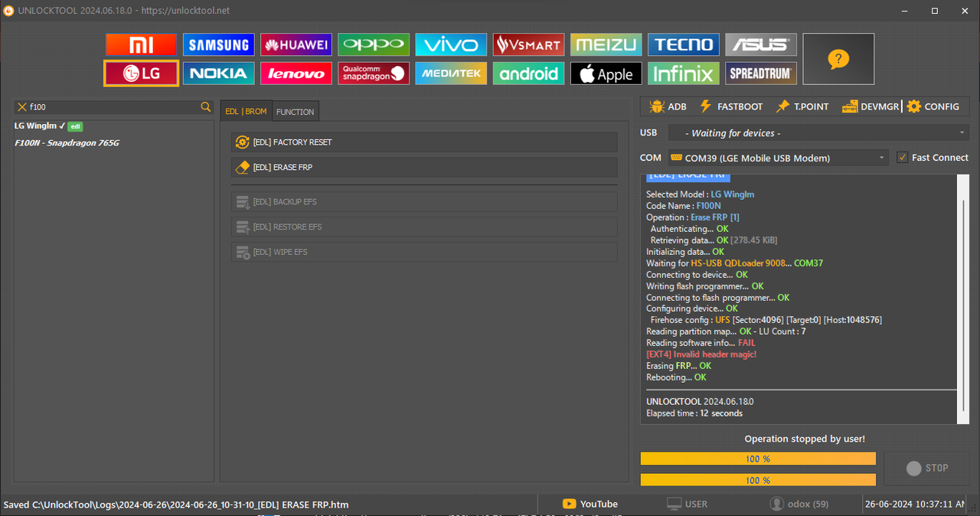
Task: Select the MediaTek brand tile
Action: (x=451, y=73)
